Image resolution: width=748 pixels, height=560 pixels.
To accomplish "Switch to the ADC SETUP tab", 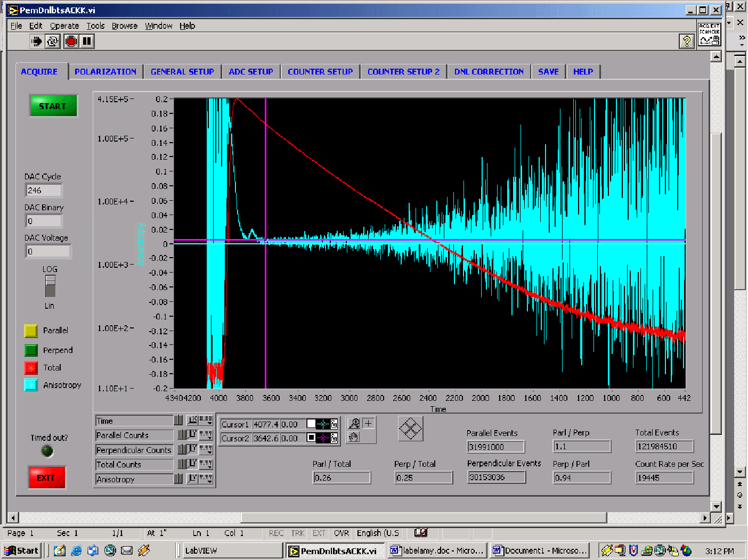I will pyautogui.click(x=250, y=71).
